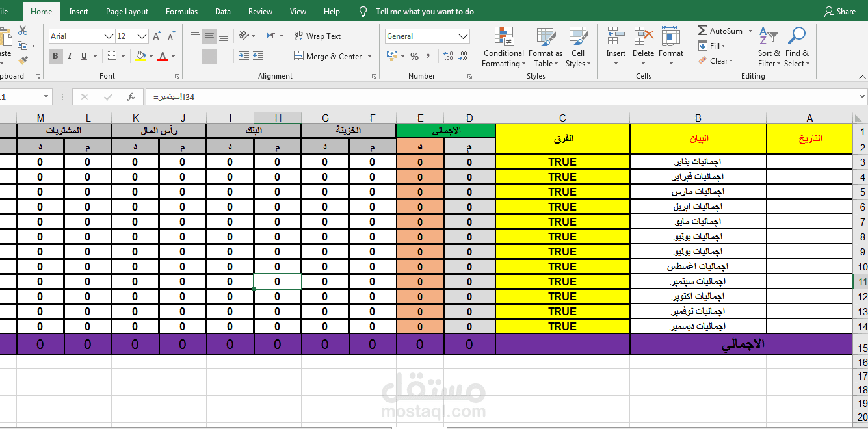Toggle Underline formatting
The width and height of the screenshot is (868, 429).
(x=84, y=57)
